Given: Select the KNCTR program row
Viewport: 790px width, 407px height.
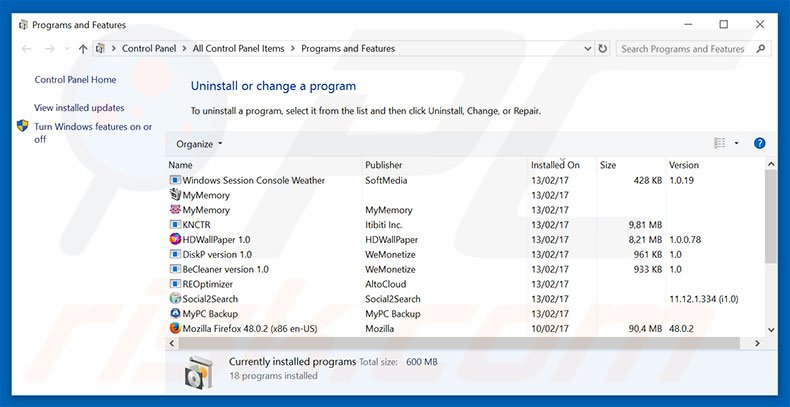Looking at the screenshot, I should 466,225.
